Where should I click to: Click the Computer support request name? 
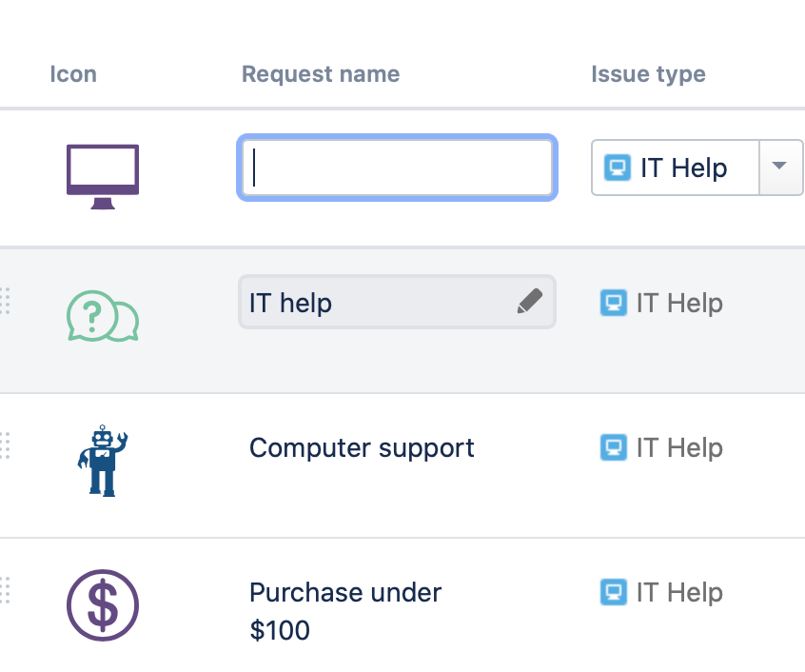pyautogui.click(x=362, y=447)
